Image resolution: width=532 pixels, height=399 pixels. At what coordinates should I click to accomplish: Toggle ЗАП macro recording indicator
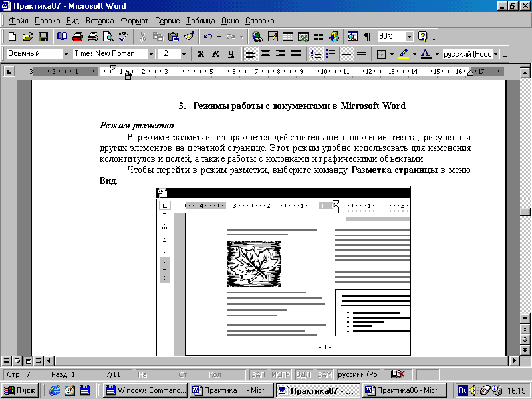point(258,374)
